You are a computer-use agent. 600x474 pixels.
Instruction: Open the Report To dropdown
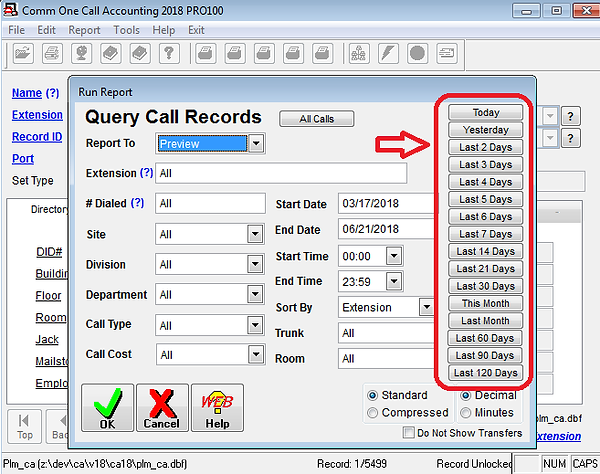pos(256,144)
